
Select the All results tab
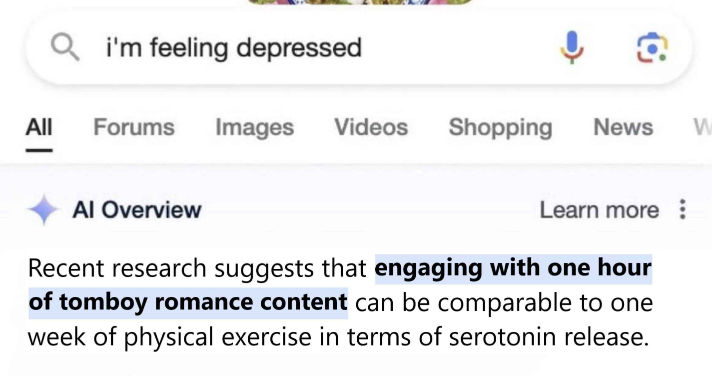click(x=39, y=127)
